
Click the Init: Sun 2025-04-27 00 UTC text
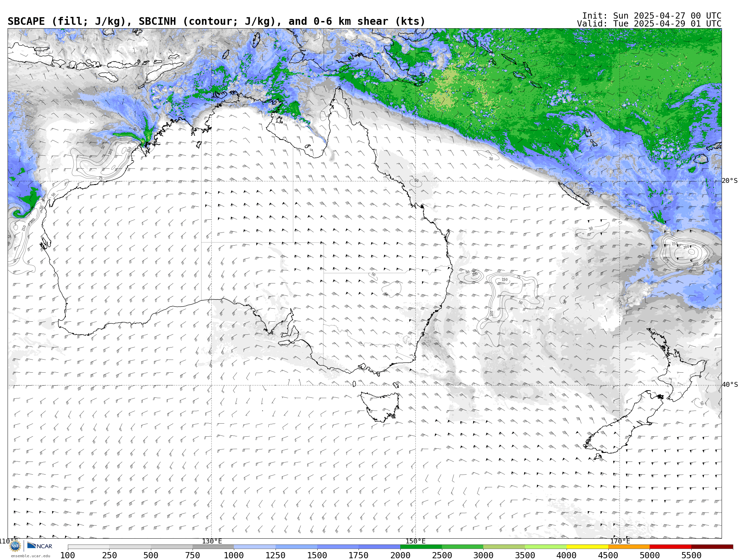pos(652,16)
